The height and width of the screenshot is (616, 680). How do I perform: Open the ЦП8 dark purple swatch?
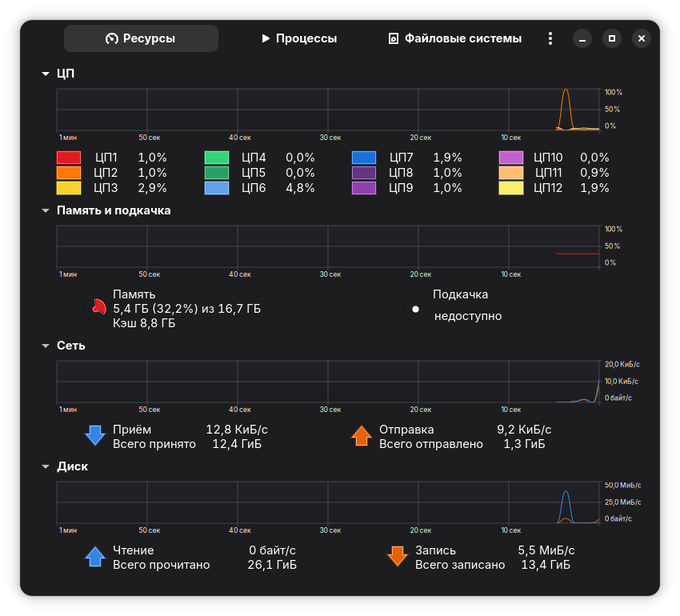click(364, 173)
